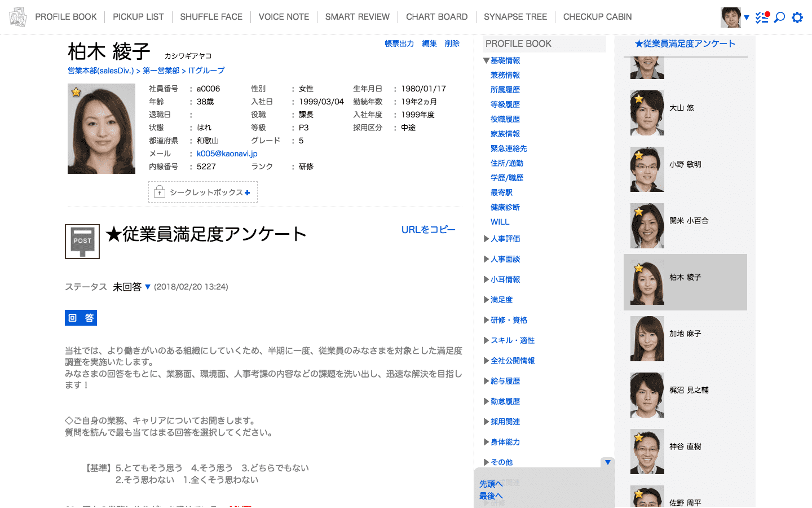Toggle star on 大山 悠's list thumbnail
The image size is (812, 508).
(639, 99)
